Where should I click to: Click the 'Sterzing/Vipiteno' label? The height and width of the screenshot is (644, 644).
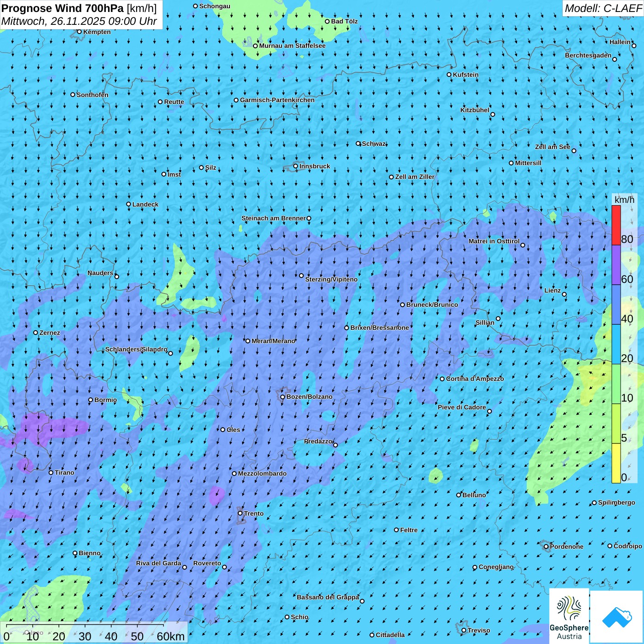pos(331,279)
